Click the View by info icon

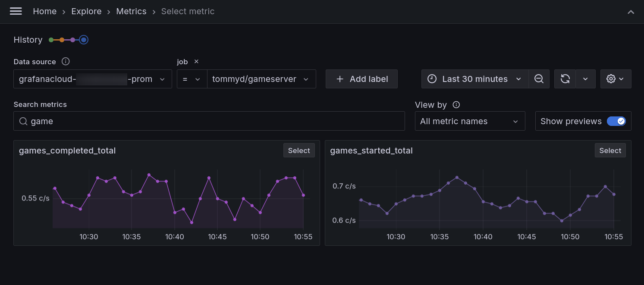tap(456, 104)
